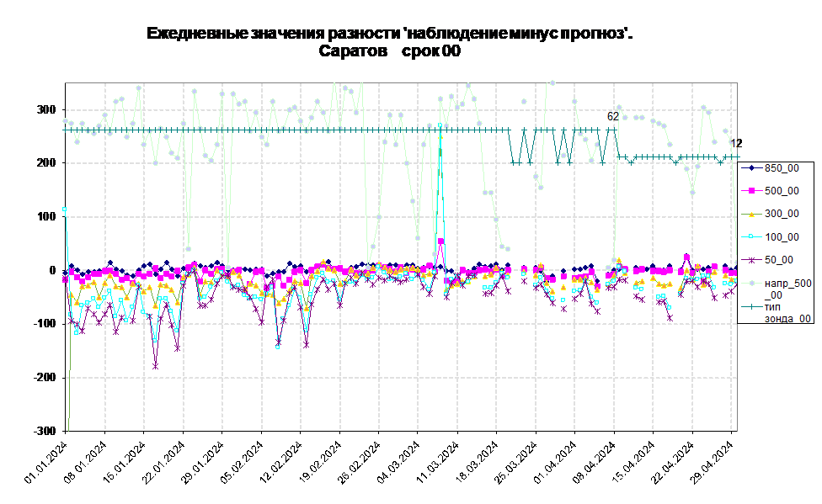Click the тип зонда_00 legend entry
The image size is (822, 504).
coord(777,312)
